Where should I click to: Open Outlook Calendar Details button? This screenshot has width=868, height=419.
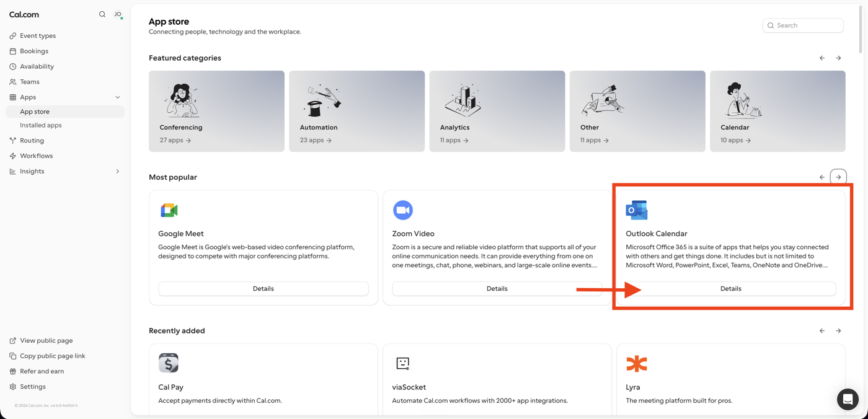(731, 289)
